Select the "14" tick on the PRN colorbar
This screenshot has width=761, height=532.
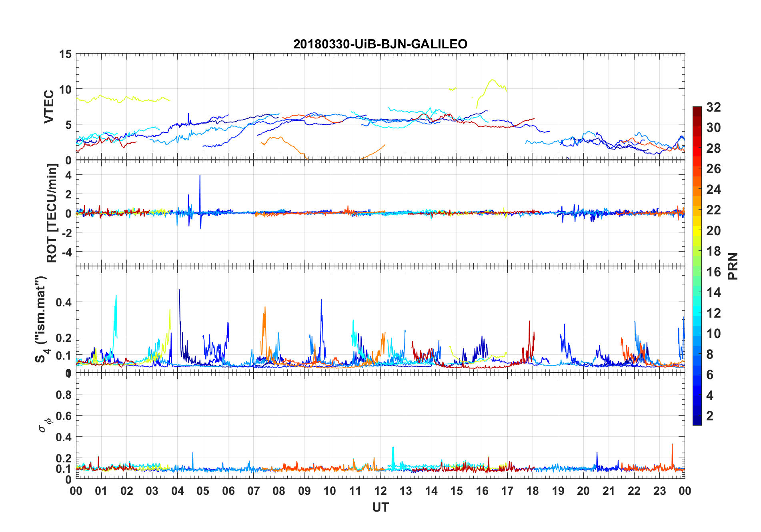[713, 292]
